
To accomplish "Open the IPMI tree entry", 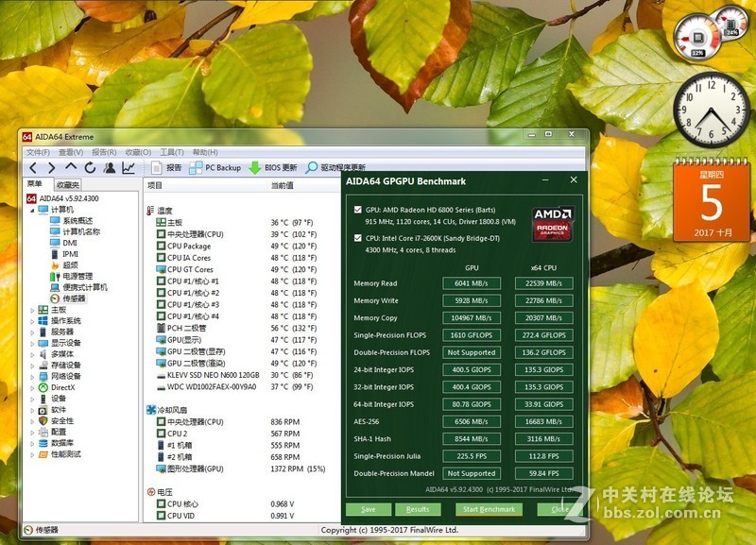I will coord(64,254).
